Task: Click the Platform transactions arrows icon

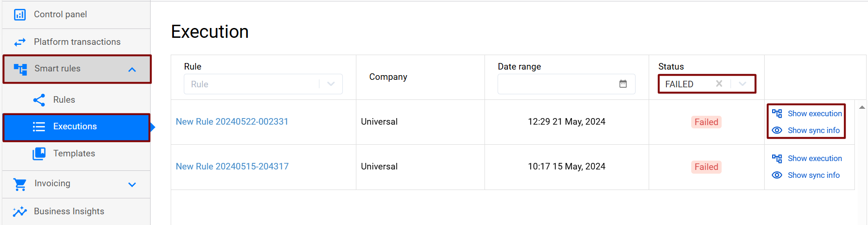Action: click(x=20, y=42)
